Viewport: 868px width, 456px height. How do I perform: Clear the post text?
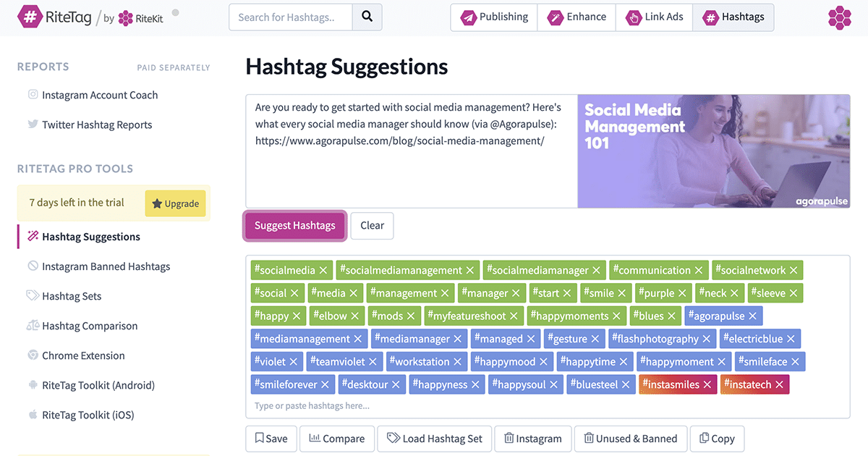(373, 226)
